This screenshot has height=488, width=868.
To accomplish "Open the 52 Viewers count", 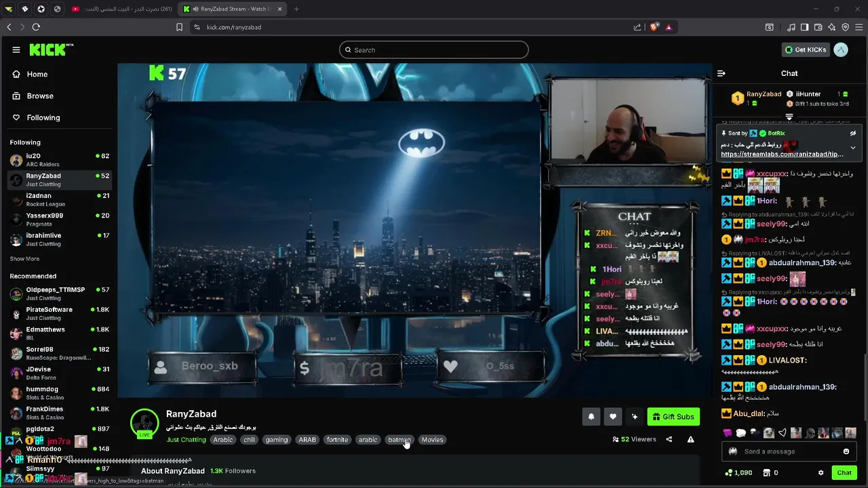I will [x=635, y=439].
